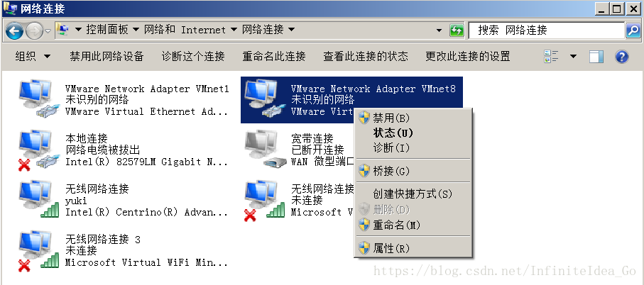Click the refresh icon beside address bar
The height and width of the screenshot is (285, 644).
click(457, 30)
